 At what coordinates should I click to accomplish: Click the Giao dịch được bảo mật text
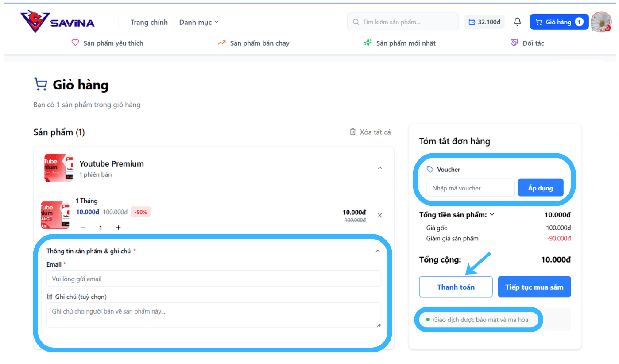click(480, 319)
